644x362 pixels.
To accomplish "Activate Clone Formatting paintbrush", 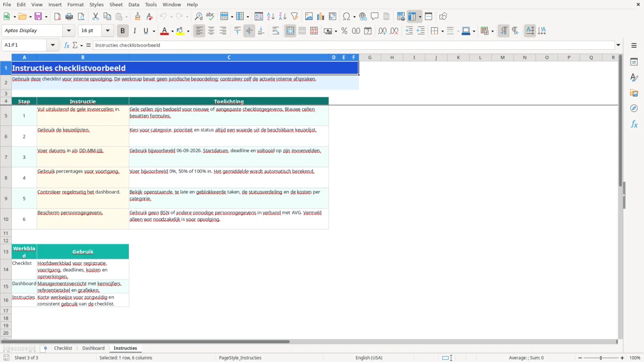I will (x=138, y=17).
